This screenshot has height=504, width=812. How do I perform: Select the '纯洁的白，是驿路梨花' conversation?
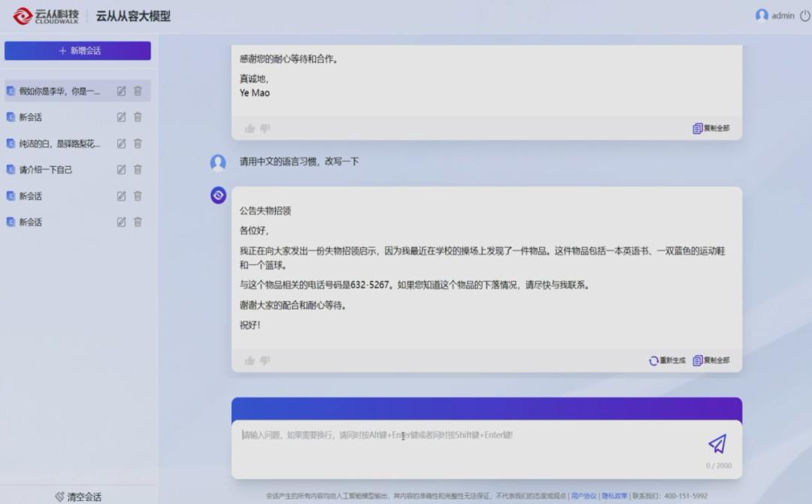click(59, 143)
